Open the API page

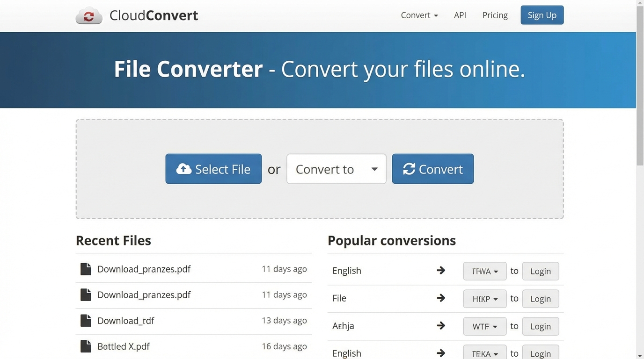460,15
